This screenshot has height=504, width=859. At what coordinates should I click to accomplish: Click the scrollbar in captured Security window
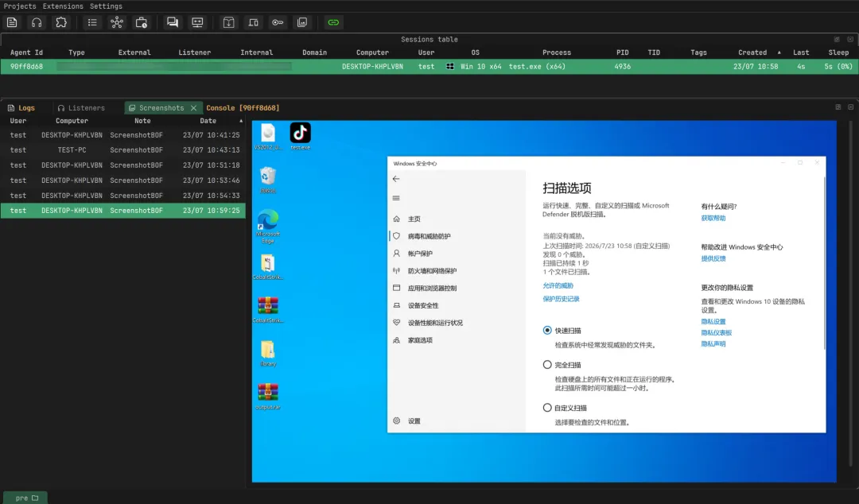pos(824,263)
